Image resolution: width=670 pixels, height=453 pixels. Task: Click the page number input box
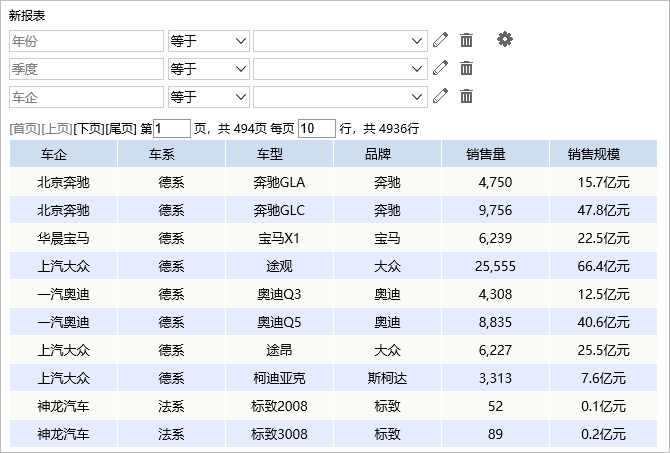pos(172,128)
